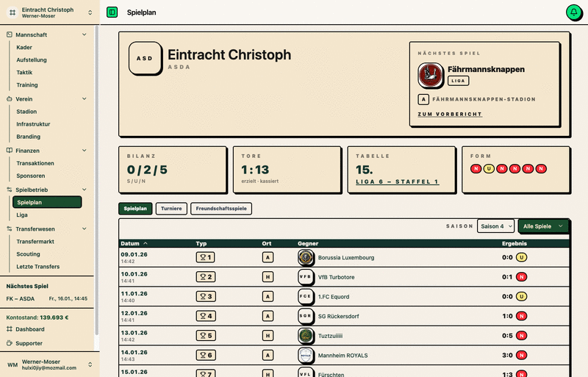The image size is (588, 377).
Task: Open Transaktionen in the sidebar
Action: [35, 164]
